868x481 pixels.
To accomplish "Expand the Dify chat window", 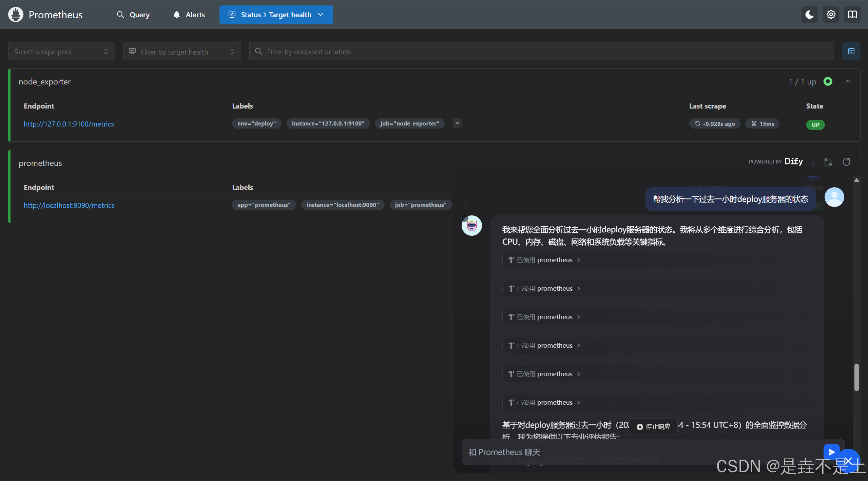I will (828, 162).
